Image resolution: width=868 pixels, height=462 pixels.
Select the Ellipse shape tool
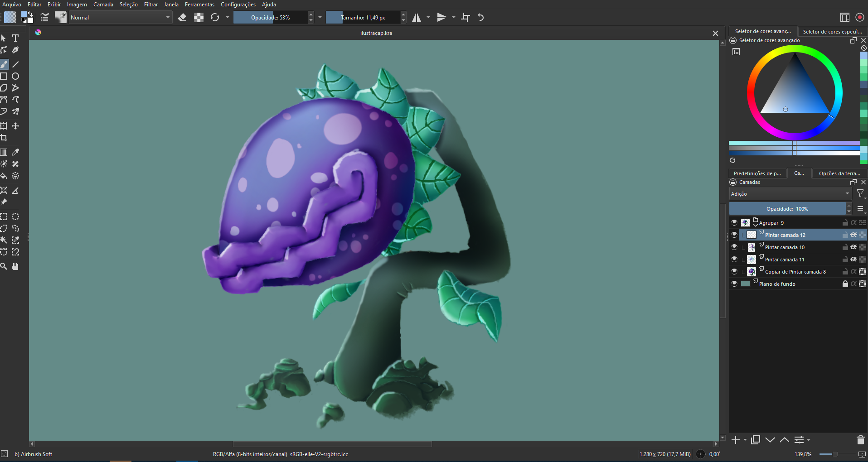(15, 76)
